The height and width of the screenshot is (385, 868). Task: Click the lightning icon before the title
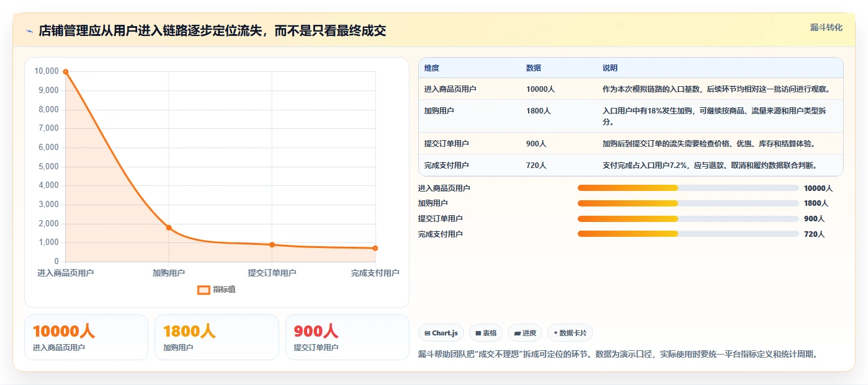(30, 31)
